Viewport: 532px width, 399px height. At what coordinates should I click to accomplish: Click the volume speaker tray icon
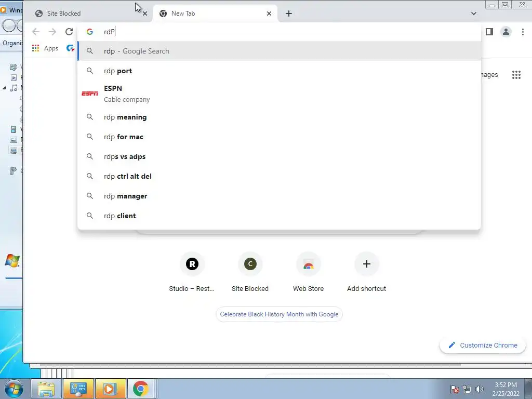480,389
